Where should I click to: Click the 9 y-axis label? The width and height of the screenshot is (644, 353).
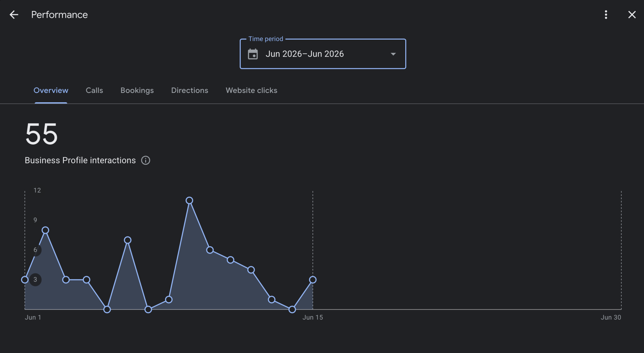35,220
